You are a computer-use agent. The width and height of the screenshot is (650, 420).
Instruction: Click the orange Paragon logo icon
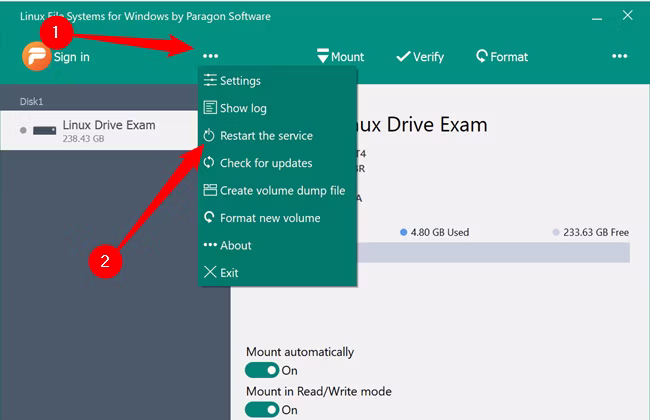[36, 57]
